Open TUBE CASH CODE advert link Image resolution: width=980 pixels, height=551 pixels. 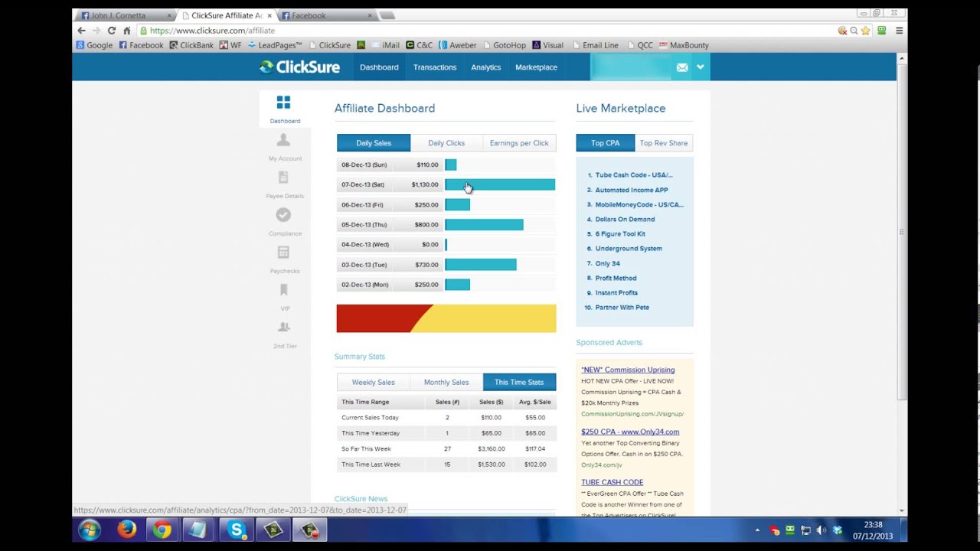click(612, 482)
